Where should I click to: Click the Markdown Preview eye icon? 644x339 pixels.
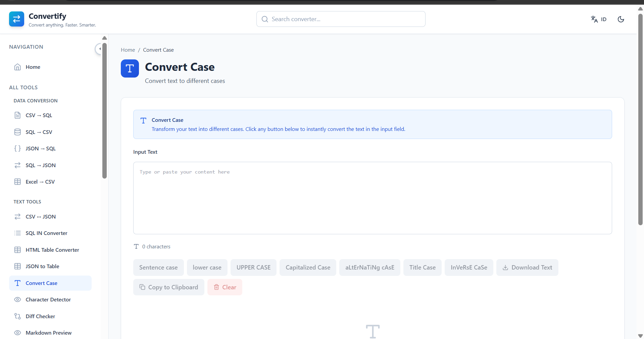(18, 333)
